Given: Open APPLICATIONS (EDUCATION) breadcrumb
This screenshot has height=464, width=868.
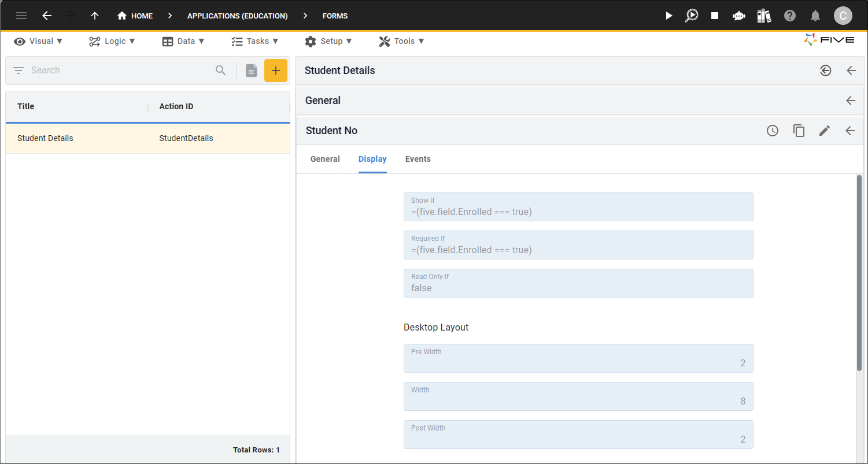Looking at the screenshot, I should pyautogui.click(x=237, y=16).
